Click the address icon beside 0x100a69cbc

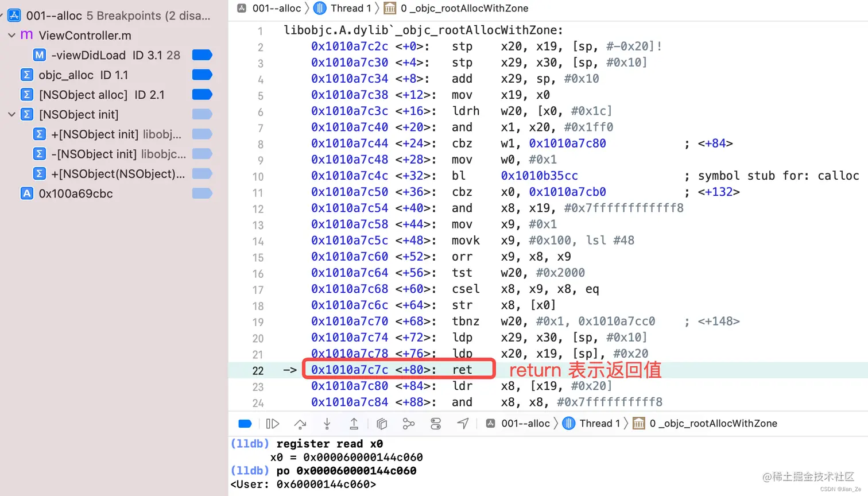point(27,193)
